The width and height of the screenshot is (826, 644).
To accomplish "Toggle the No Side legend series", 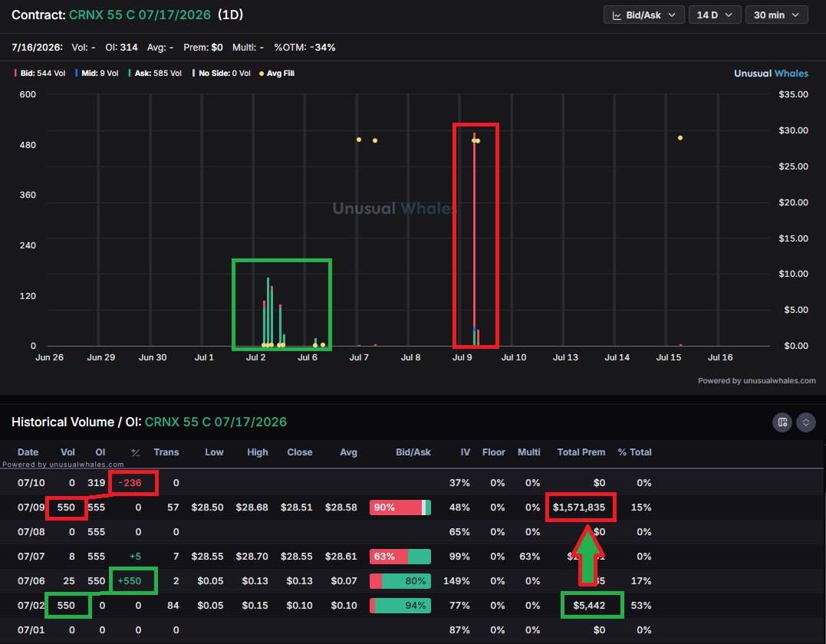I will click(222, 73).
